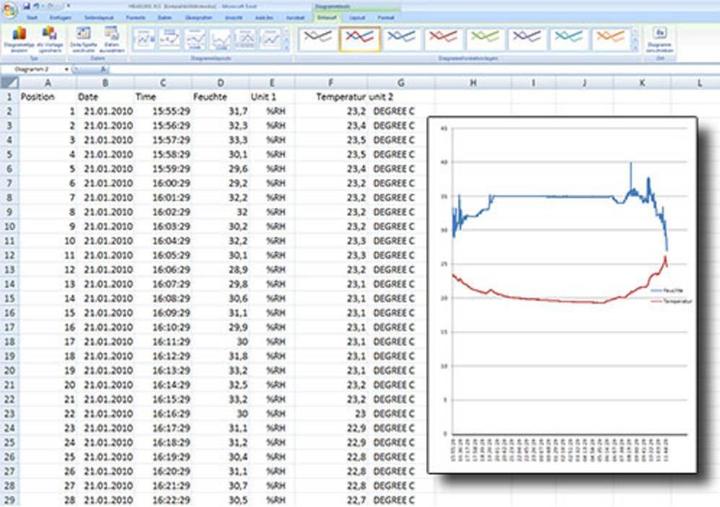The width and height of the screenshot is (720, 507).
Task: Expand the Name Box dropdown arrow
Action: [67, 70]
